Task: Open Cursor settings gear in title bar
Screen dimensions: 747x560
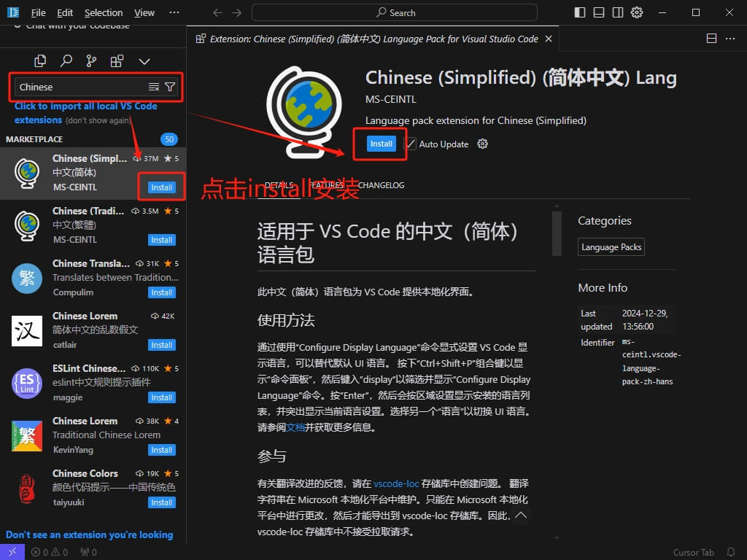Action: 637,12
